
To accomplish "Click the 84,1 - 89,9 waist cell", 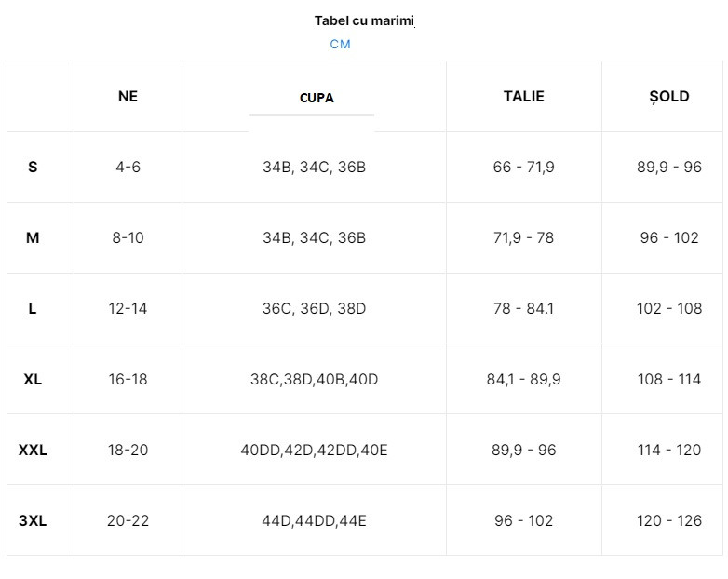I will (524, 379).
